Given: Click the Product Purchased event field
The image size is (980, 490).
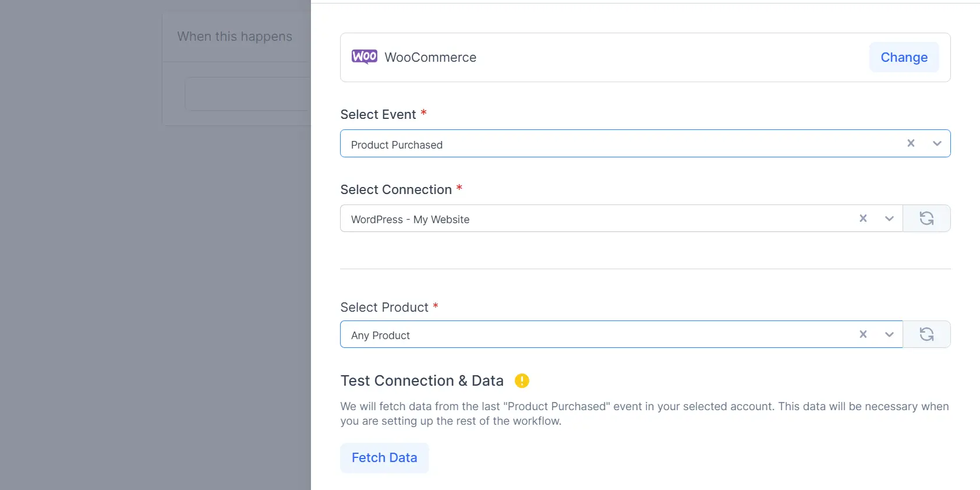Looking at the screenshot, I should 645,143.
